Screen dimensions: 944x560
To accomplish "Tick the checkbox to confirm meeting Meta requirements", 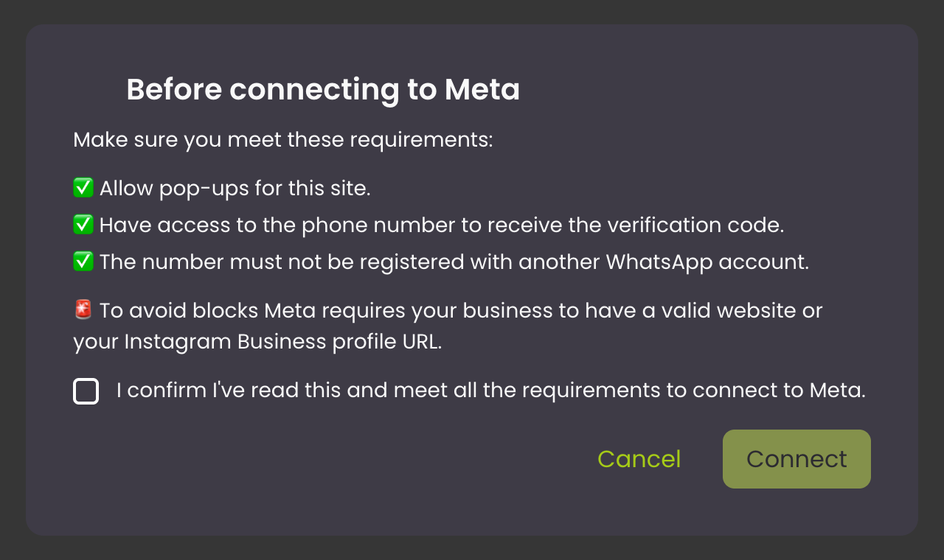I will (x=86, y=391).
